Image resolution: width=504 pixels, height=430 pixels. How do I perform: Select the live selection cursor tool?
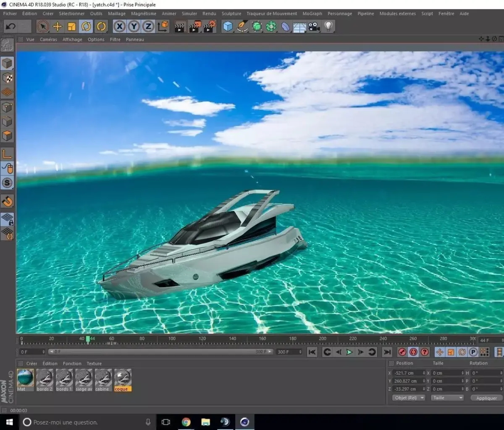43,27
